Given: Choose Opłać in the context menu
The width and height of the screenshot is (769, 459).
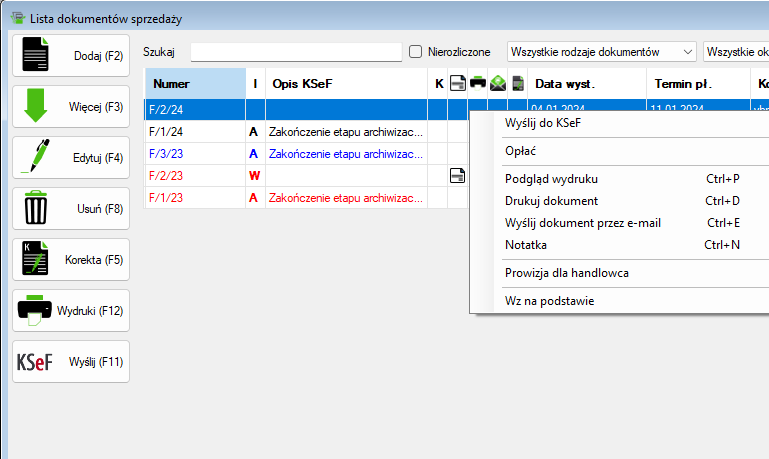Looking at the screenshot, I should coord(521,151).
